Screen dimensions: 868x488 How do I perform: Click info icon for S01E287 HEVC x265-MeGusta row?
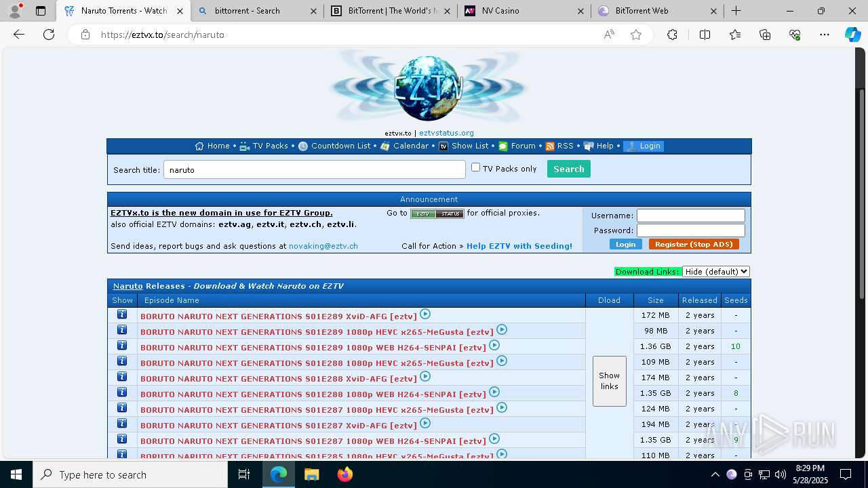(x=122, y=408)
